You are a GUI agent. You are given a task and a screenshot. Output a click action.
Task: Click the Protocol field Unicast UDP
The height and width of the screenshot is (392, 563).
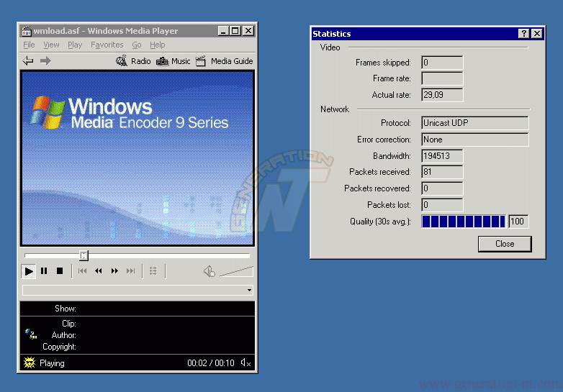click(x=475, y=123)
